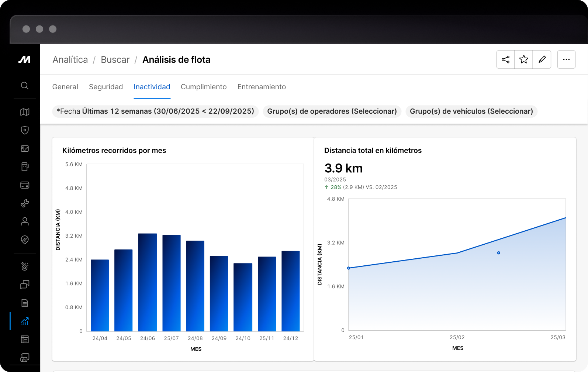Image resolution: width=588 pixels, height=372 pixels.
Task: Click the Analítica breadcrumb link
Action: (x=70, y=60)
